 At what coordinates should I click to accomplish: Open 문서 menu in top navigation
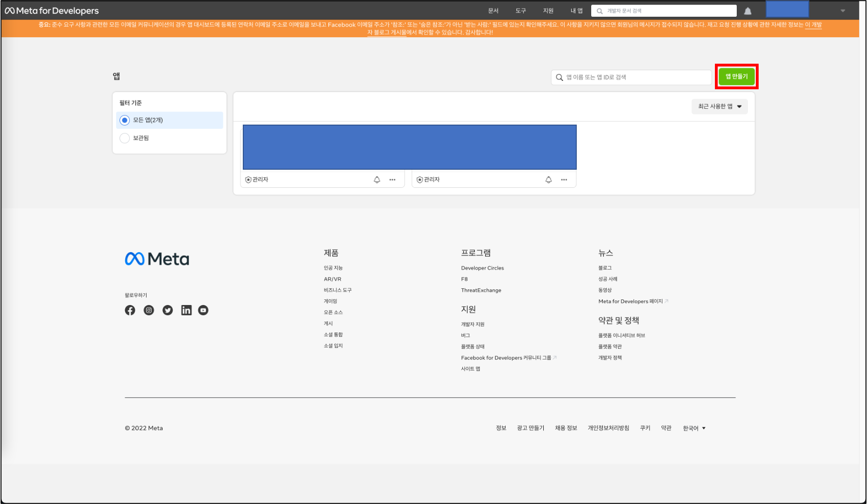494,11
